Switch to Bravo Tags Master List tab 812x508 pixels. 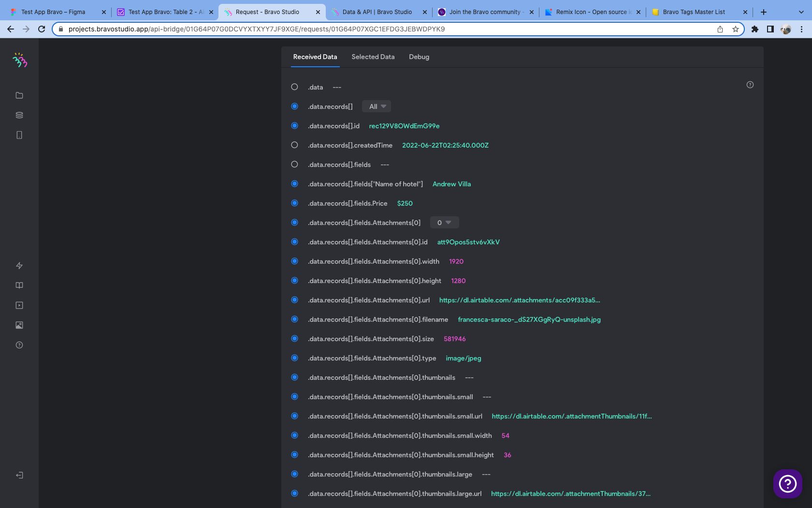[x=699, y=12]
